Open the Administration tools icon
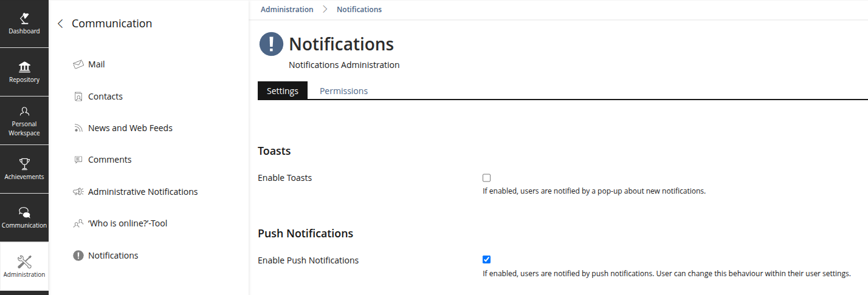The image size is (868, 295). (x=24, y=262)
